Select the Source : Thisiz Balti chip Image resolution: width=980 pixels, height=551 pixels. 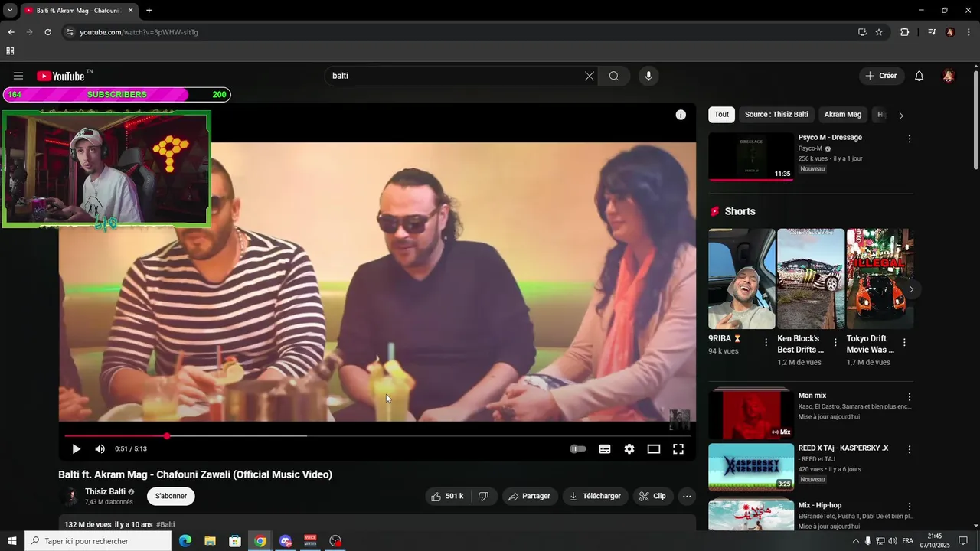(x=776, y=115)
